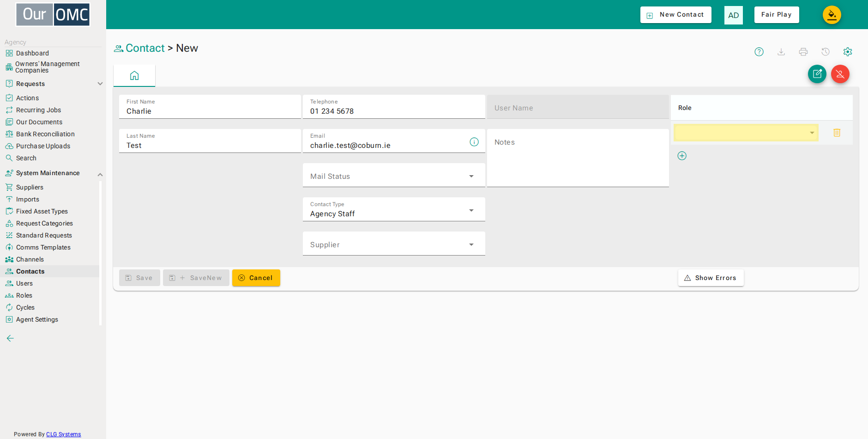The width and height of the screenshot is (868, 439).
Task: Open the Home tab
Action: pyautogui.click(x=134, y=75)
